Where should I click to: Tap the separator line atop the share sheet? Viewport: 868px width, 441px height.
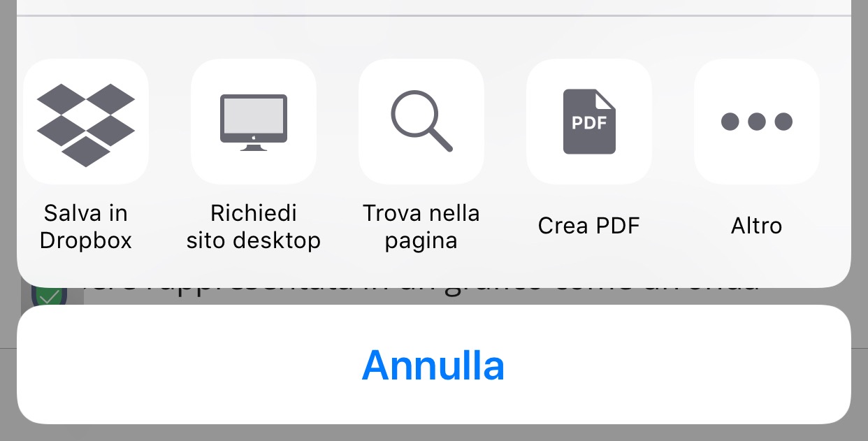click(x=433, y=15)
